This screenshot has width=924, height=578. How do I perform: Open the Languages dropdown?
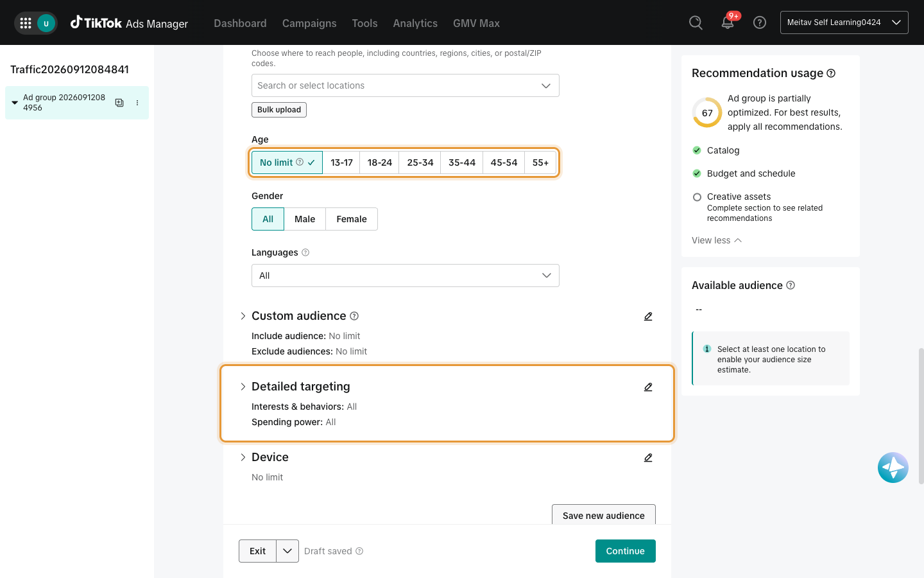[406, 276]
